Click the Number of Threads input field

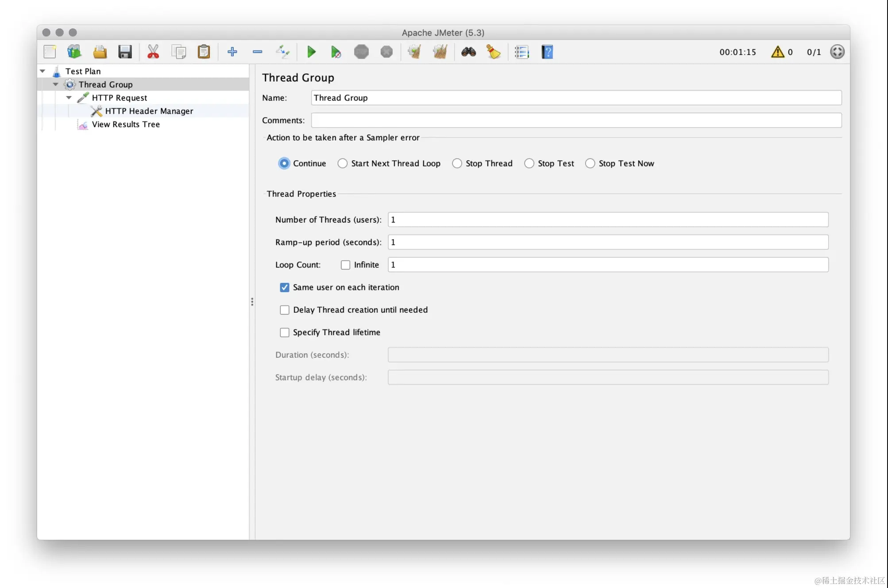(607, 220)
